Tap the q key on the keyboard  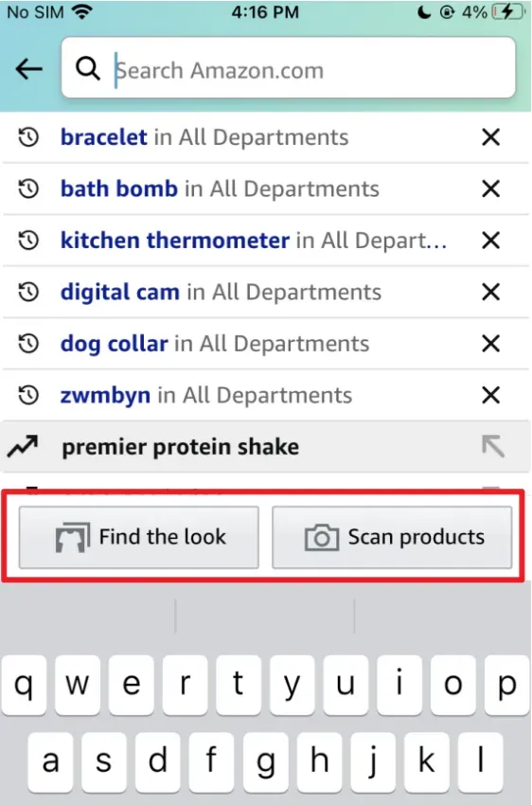coord(24,685)
